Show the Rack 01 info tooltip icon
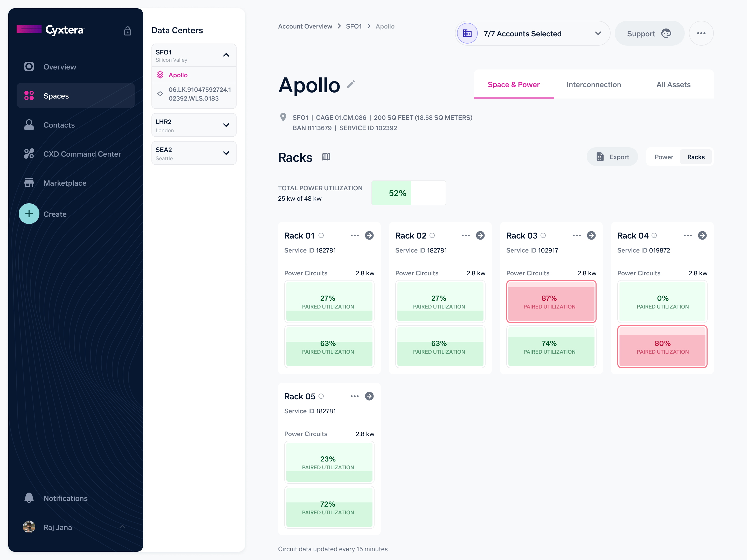Screen dimensions: 747x560 321,236
